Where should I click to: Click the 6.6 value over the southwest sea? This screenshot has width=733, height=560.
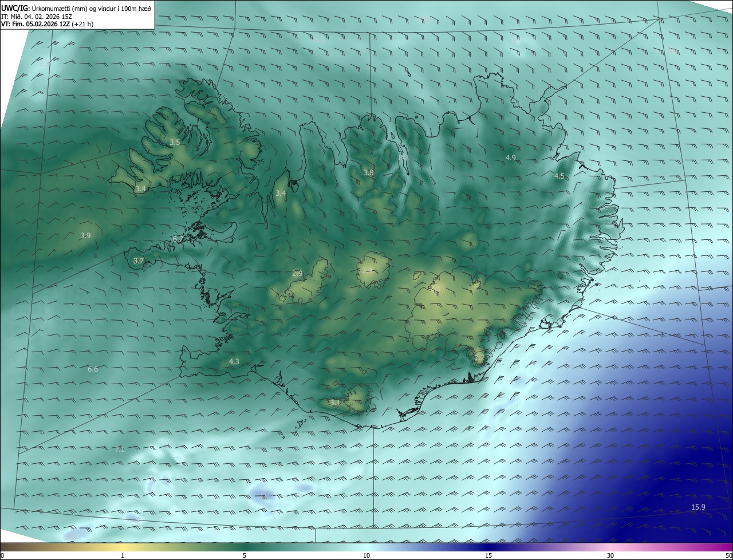click(93, 369)
